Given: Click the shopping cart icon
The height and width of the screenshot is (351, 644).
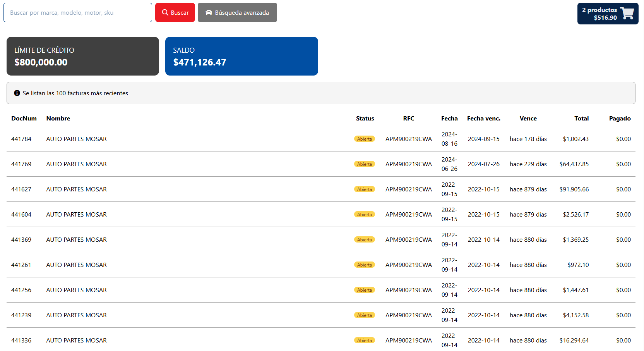Looking at the screenshot, I should coord(627,14).
